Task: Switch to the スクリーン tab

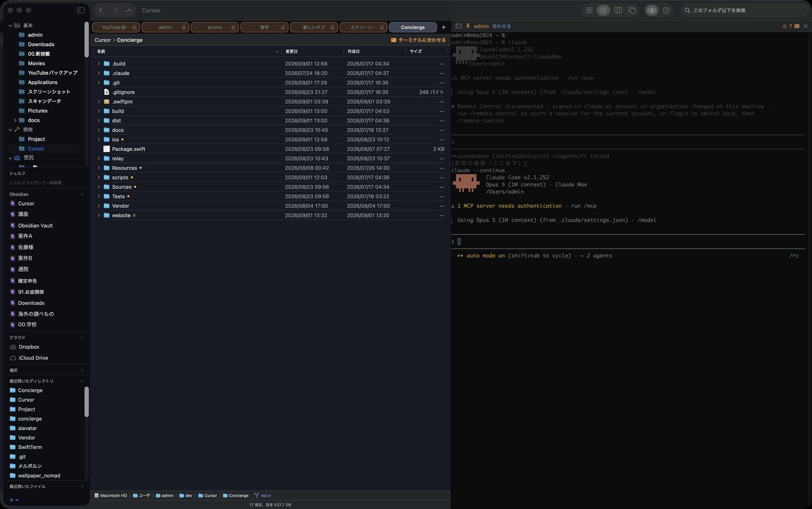Action: click(x=363, y=27)
